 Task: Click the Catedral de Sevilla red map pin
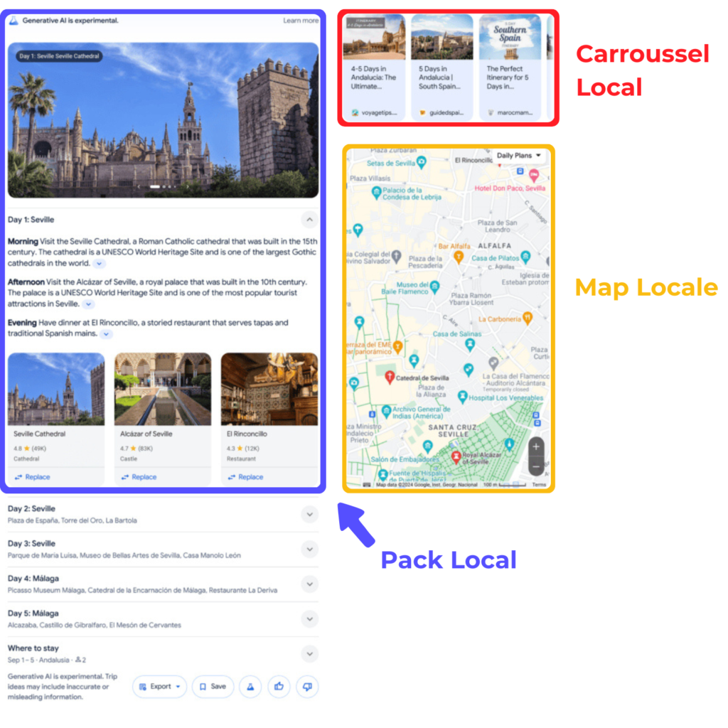coord(390,377)
